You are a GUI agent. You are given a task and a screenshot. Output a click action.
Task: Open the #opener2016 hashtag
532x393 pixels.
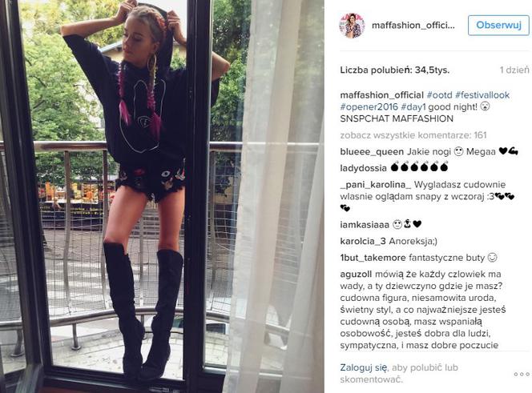[x=369, y=106]
